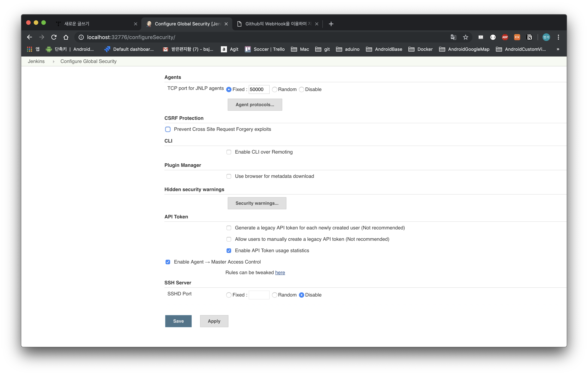The width and height of the screenshot is (588, 375).
Task: Click the Save button
Action: click(178, 321)
